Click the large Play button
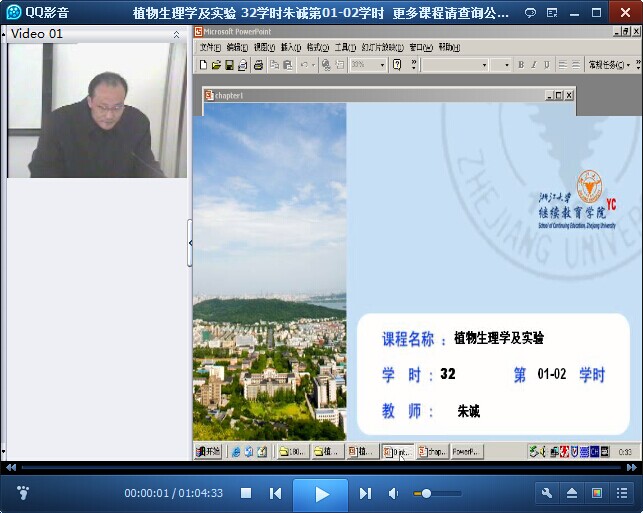 320,494
